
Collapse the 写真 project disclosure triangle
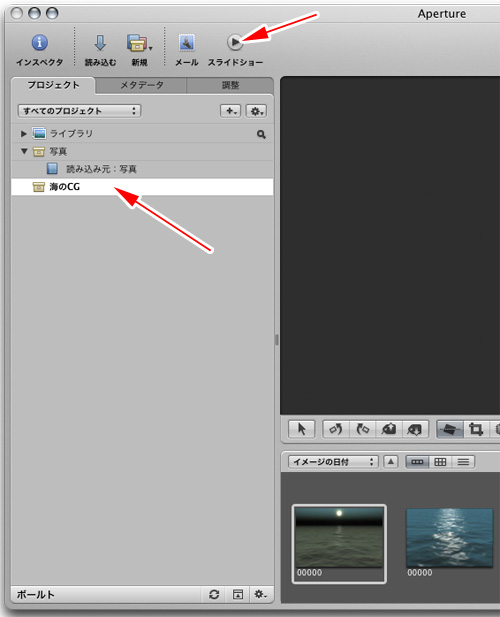(x=24, y=151)
